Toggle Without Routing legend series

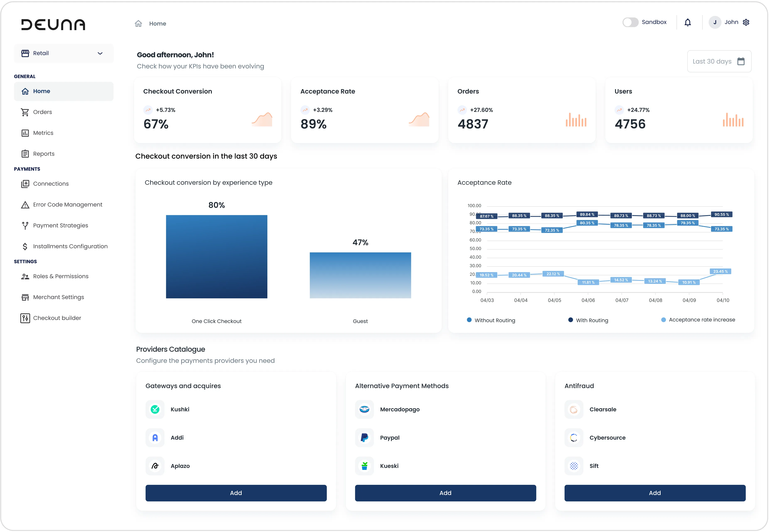click(x=491, y=320)
